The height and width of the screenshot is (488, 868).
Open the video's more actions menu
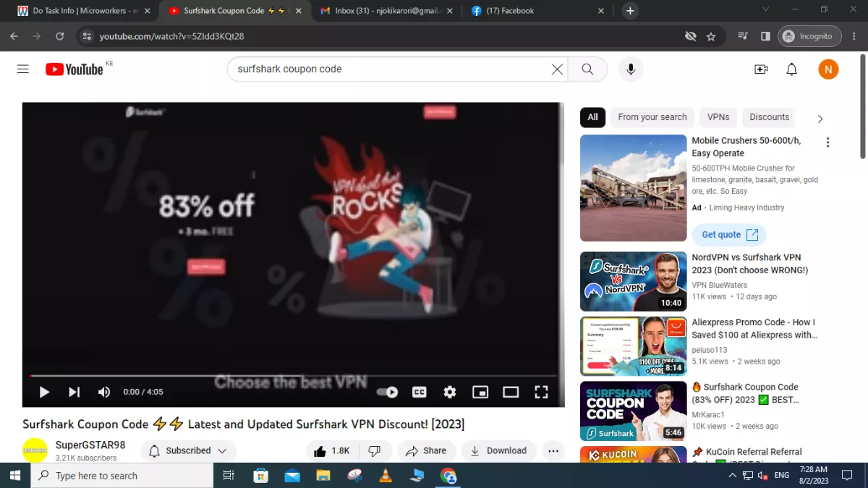pos(553,450)
